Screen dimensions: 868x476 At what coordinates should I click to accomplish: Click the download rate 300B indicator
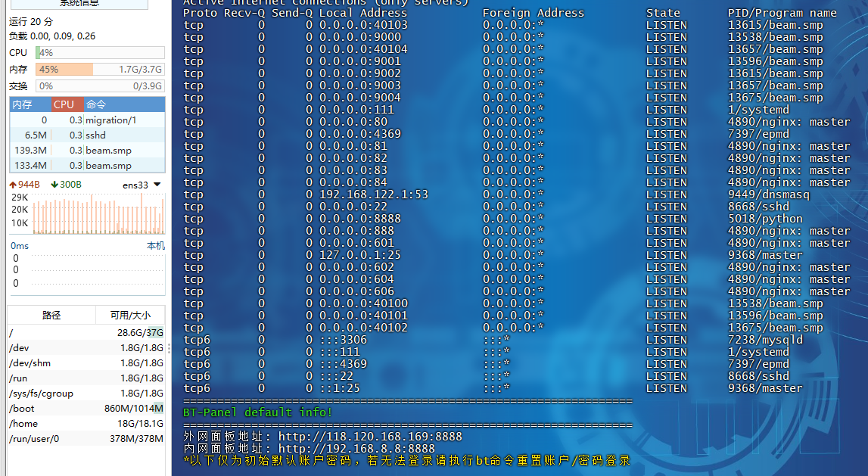coord(66,185)
